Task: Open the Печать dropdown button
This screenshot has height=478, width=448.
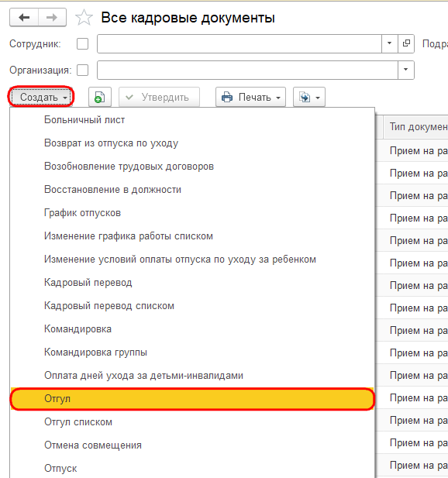Action: point(250,98)
